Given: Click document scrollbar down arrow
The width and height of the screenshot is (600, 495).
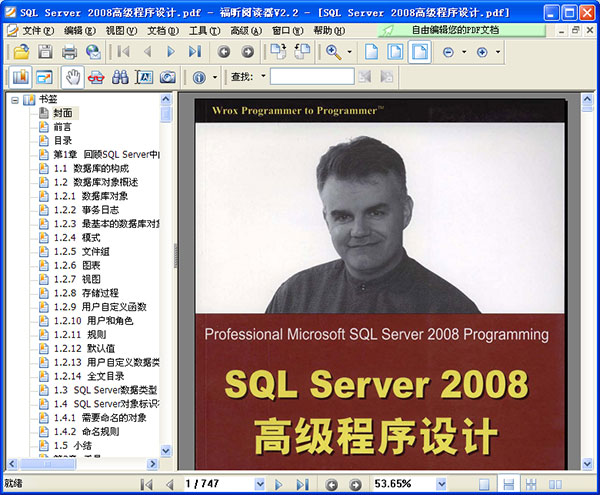Looking at the screenshot, I should [x=588, y=464].
